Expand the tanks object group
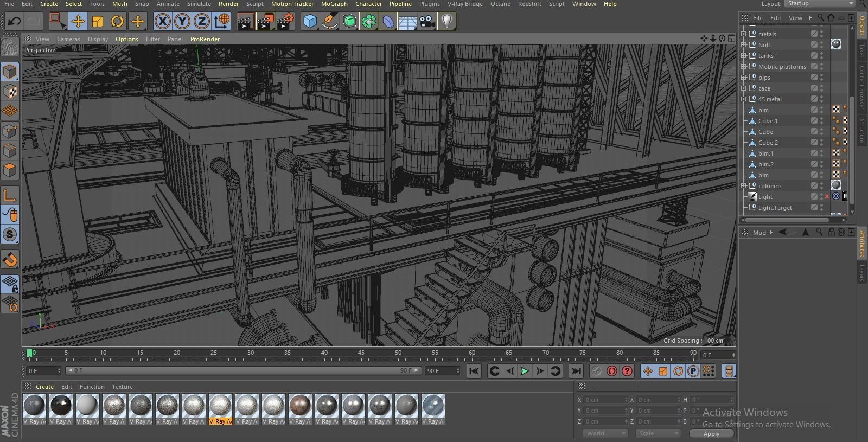The image size is (868, 442). tap(744, 55)
